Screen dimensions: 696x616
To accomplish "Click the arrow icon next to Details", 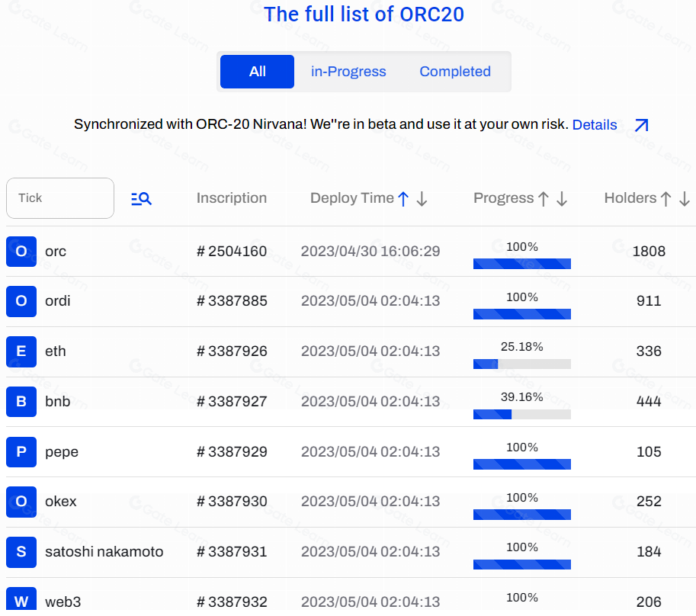I will pos(641,125).
